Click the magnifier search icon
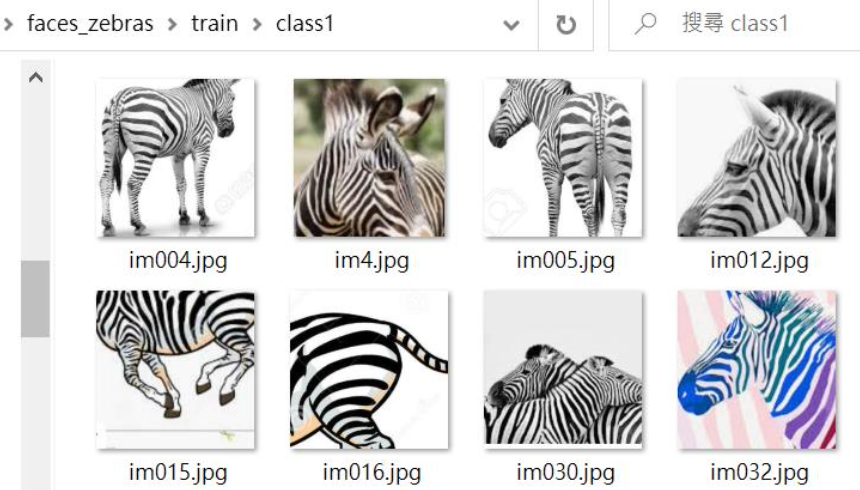 [646, 24]
